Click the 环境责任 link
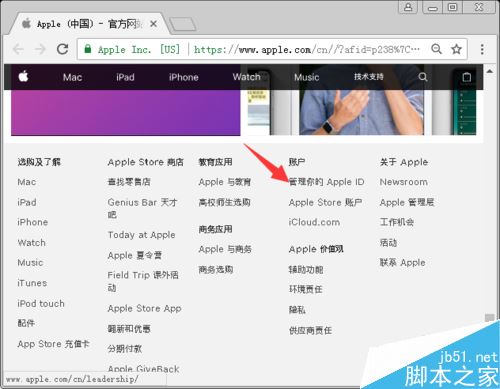This screenshot has width=500, height=389. coord(306,289)
